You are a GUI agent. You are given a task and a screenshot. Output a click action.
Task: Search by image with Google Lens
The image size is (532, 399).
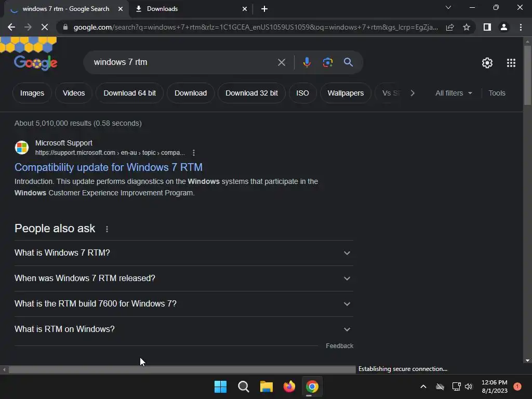coord(328,62)
